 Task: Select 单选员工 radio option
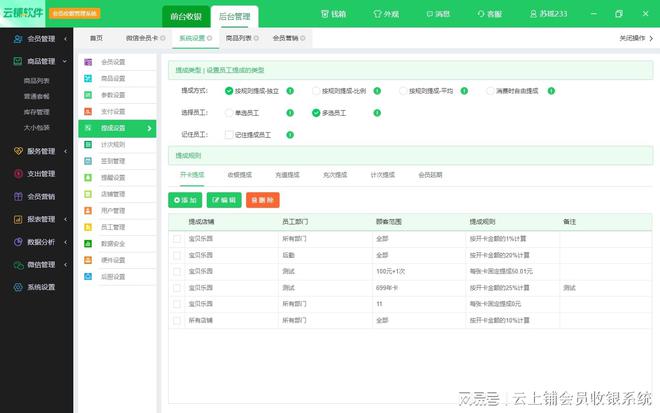pos(229,112)
